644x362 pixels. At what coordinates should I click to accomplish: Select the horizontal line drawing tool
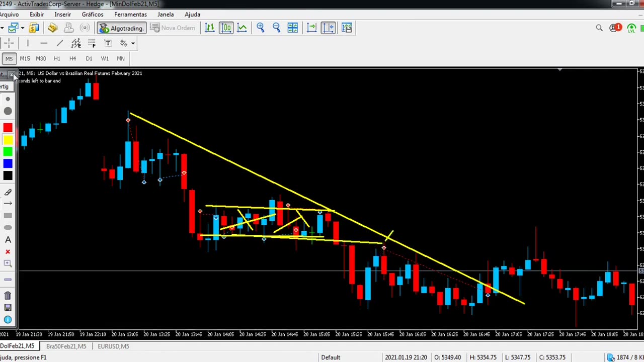[44, 43]
